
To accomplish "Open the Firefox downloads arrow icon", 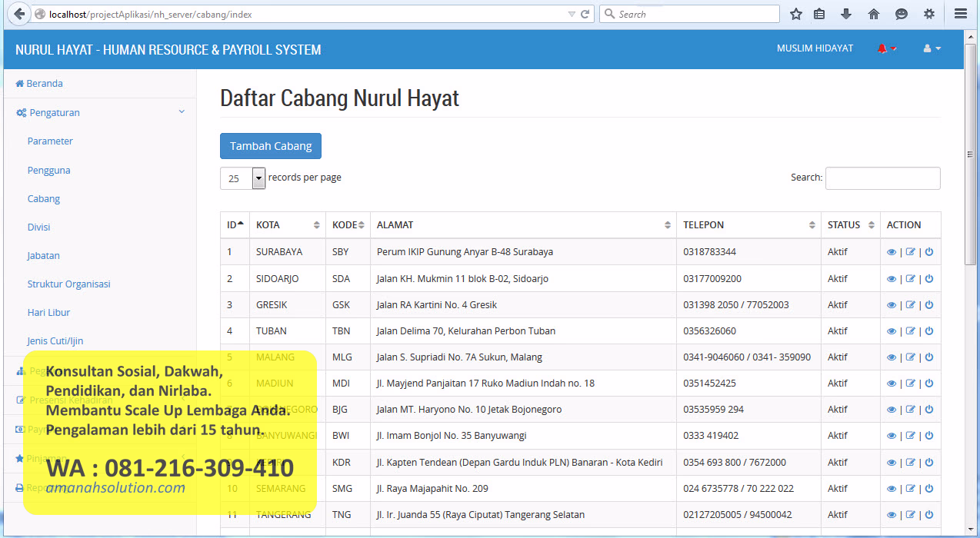I will click(x=846, y=14).
